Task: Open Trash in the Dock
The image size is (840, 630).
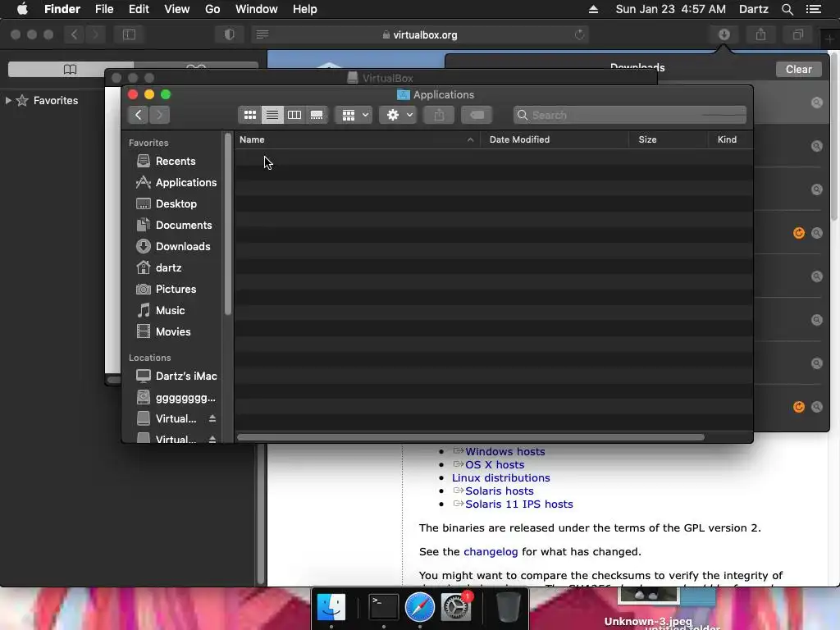Action: tap(507, 608)
